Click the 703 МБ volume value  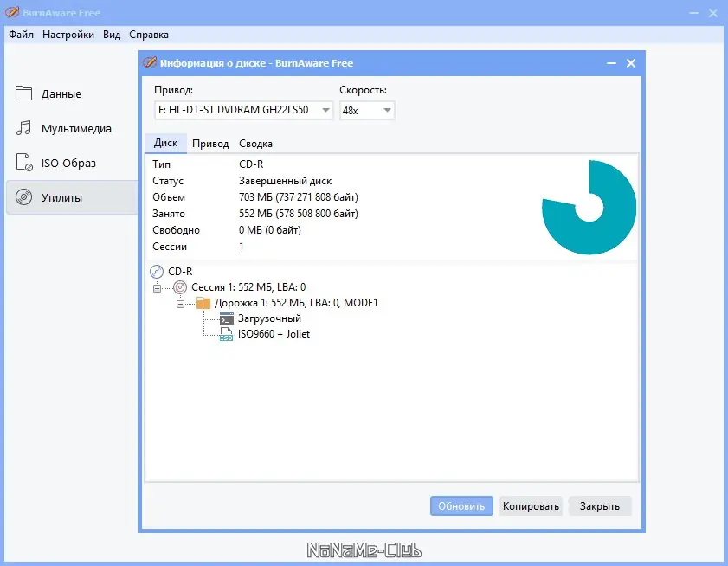click(x=299, y=197)
